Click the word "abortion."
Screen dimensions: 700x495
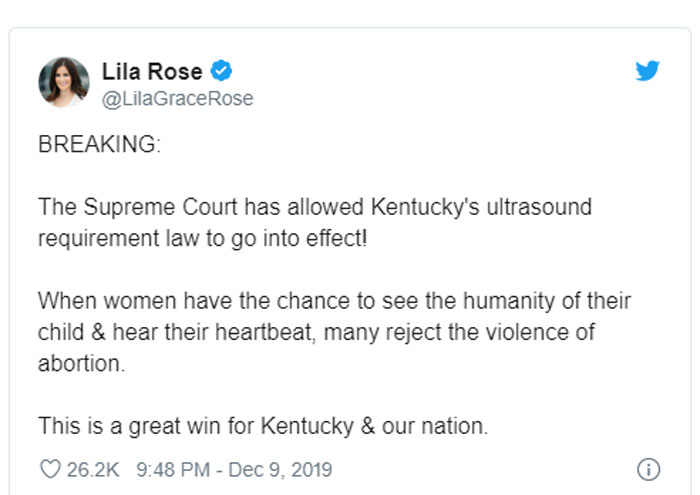[82, 363]
